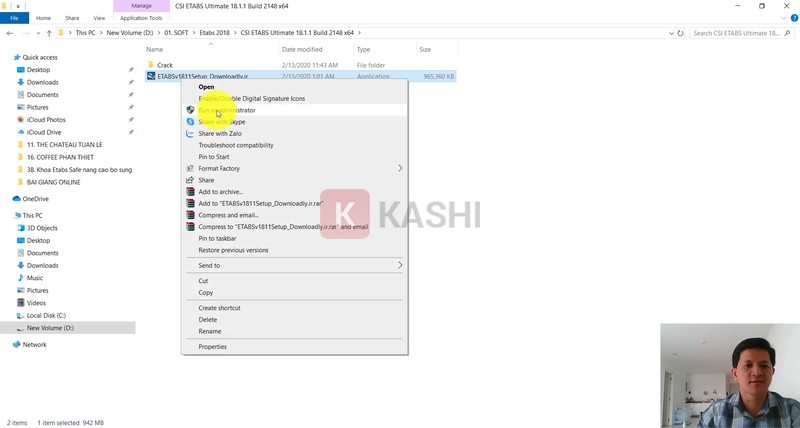Open iCloud Photos in Quick access

(46, 120)
